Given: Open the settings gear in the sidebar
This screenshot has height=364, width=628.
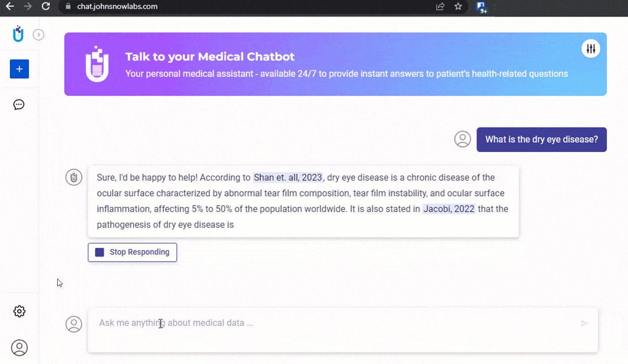Looking at the screenshot, I should coord(19,311).
